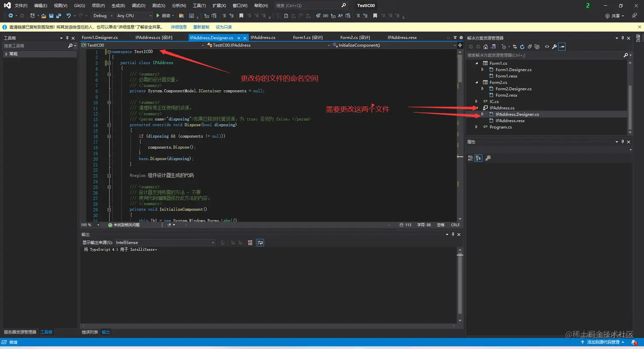Click the Open File folder icon
Image resolution: width=644 pixels, height=349 pixels.
click(x=43, y=16)
